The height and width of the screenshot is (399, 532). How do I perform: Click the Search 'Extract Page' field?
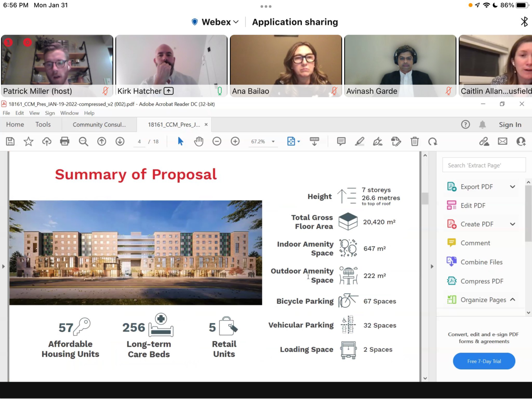484,165
